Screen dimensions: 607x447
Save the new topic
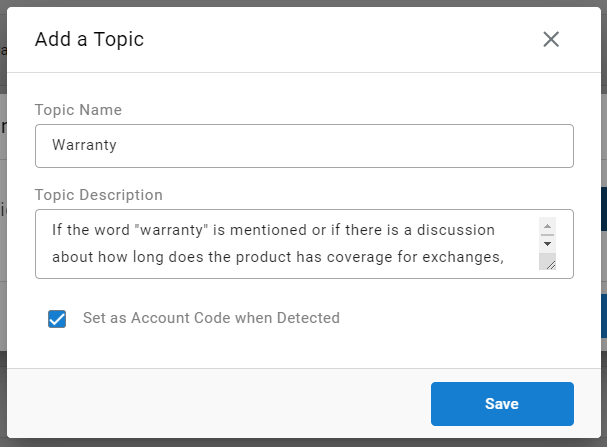click(x=502, y=404)
